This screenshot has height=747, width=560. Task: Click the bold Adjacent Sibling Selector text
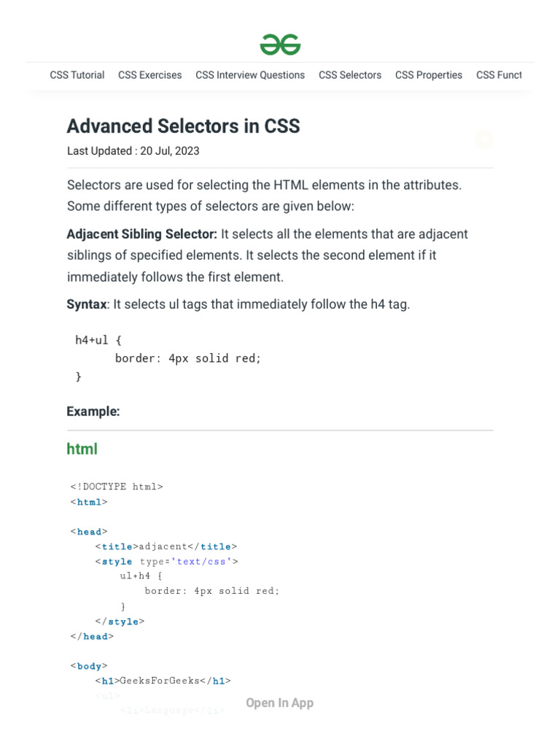(x=141, y=234)
